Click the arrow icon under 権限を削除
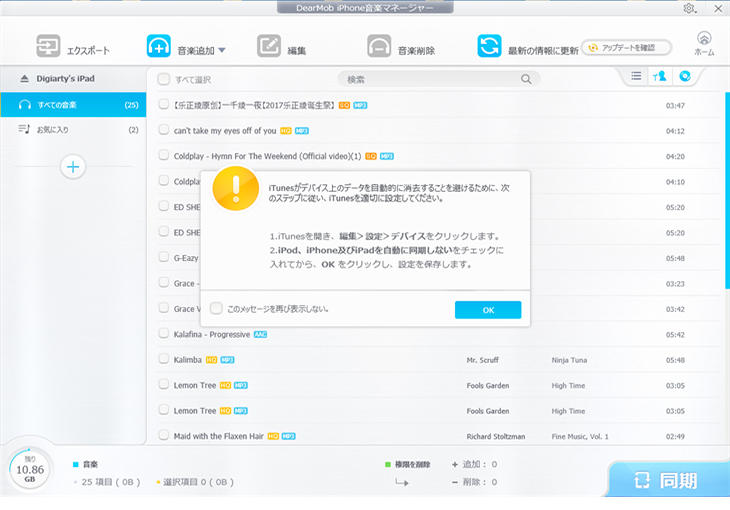The image size is (730, 510). 402,483
